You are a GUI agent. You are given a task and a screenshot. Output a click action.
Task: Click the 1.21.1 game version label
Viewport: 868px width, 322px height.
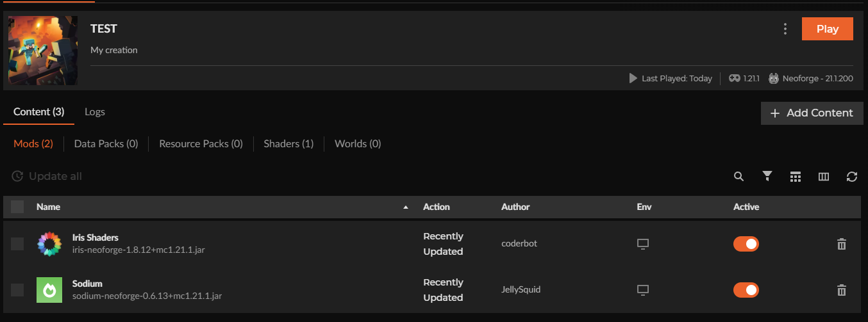751,79
